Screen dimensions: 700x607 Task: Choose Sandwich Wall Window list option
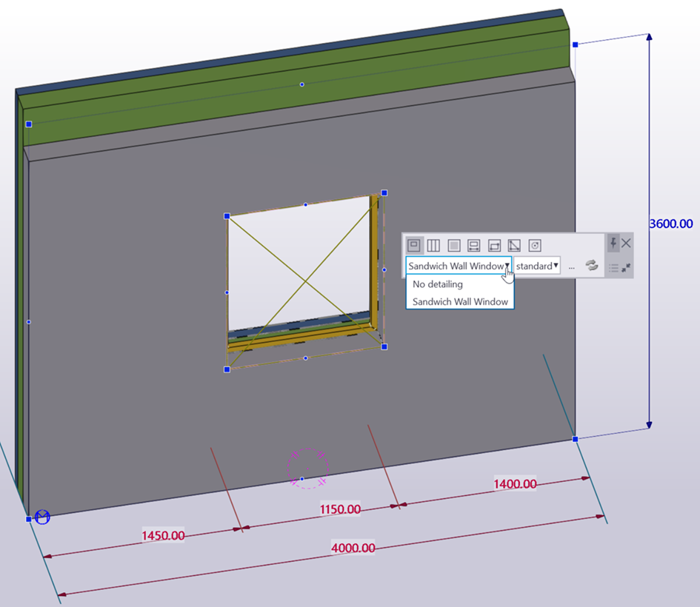tap(460, 301)
